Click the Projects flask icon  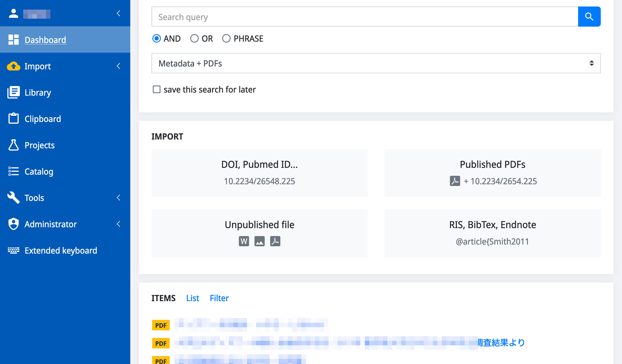click(13, 145)
